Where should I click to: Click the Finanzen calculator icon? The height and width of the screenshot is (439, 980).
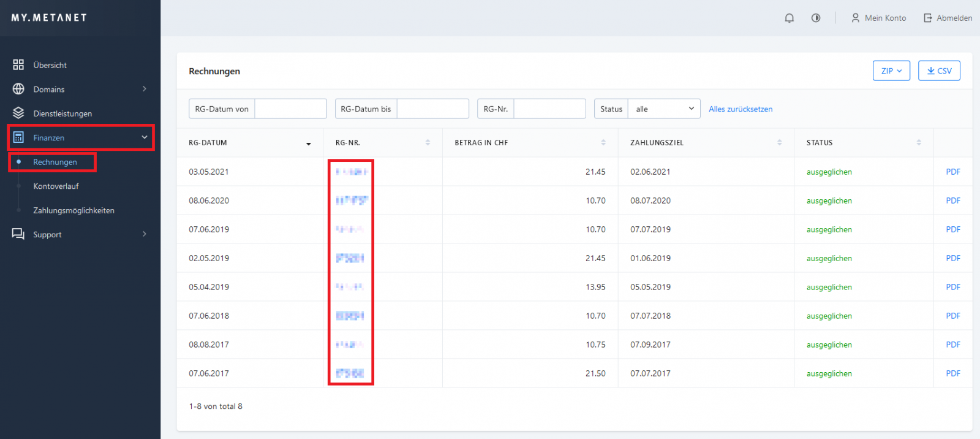click(18, 137)
